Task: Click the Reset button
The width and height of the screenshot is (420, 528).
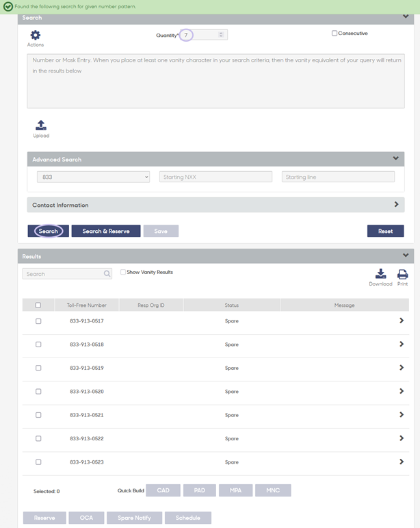Action: [385, 231]
